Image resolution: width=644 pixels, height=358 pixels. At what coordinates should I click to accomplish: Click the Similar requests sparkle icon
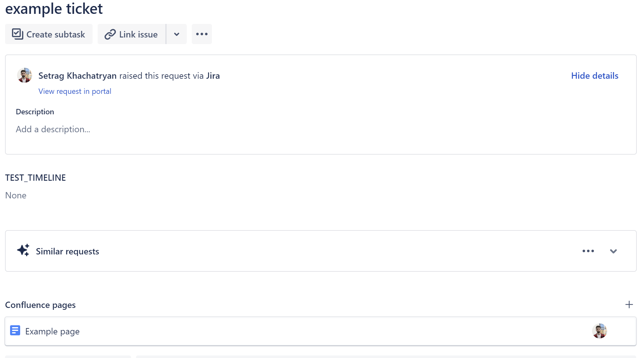[23, 250]
